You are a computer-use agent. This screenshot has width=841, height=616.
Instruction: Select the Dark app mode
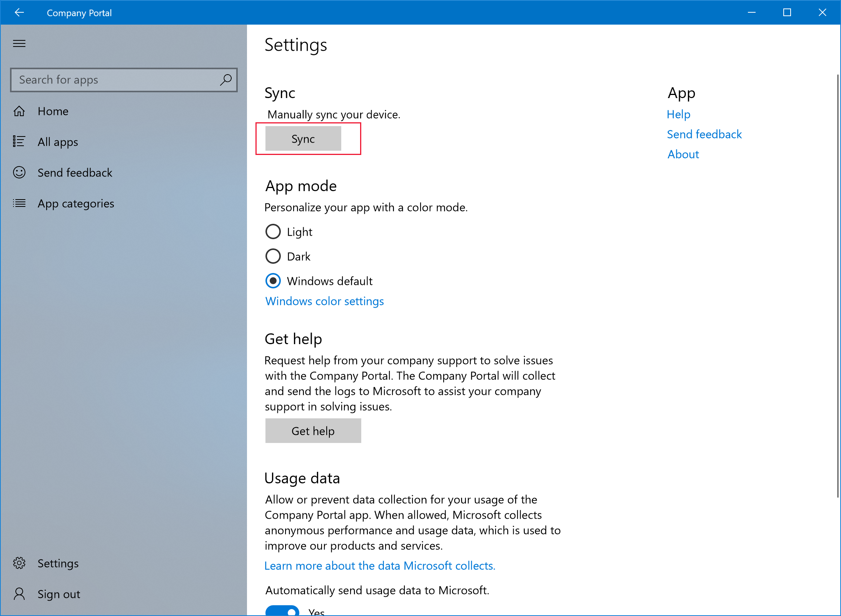point(272,256)
